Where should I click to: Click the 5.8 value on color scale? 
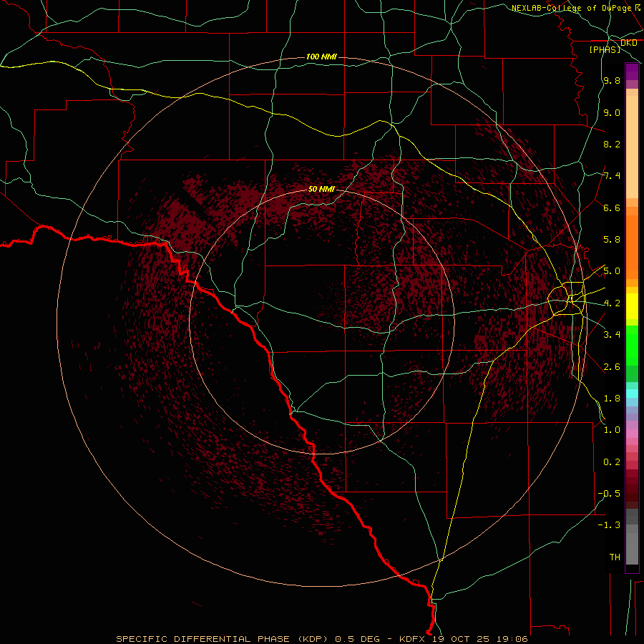point(612,240)
